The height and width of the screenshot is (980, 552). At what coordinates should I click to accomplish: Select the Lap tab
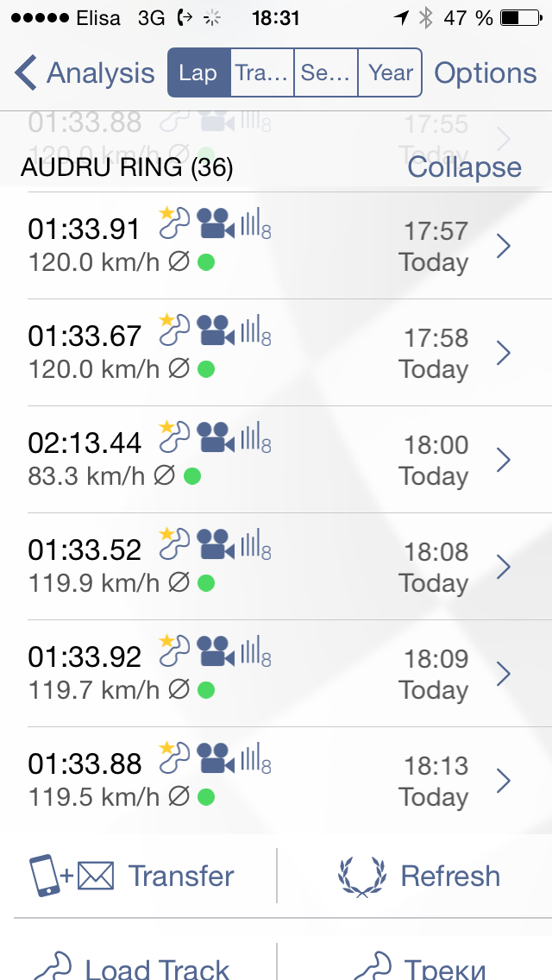198,73
